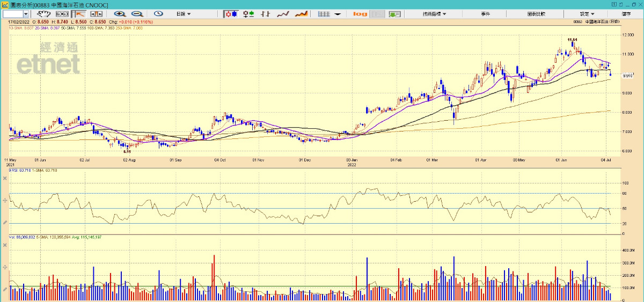The height and width of the screenshot is (302, 644).
Task: Click the 儲存 save button
Action: [x=626, y=14]
